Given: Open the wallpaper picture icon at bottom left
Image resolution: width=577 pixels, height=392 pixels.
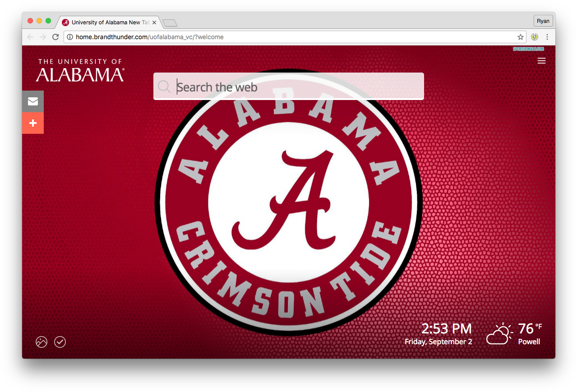Looking at the screenshot, I should click(x=42, y=342).
